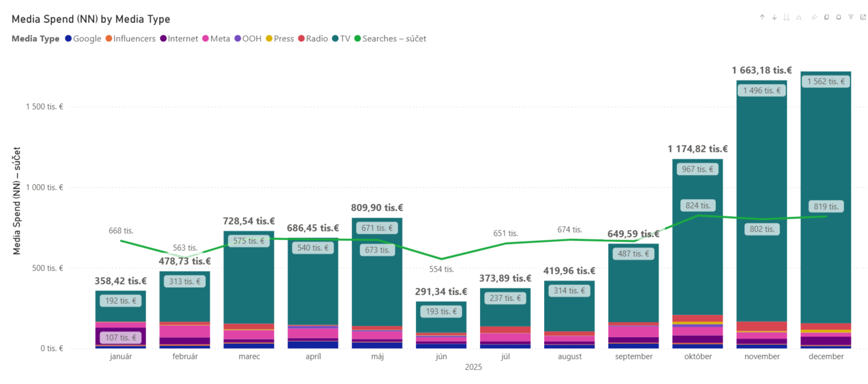
Task: Expand all down one level fork icon
Action: [x=799, y=17]
